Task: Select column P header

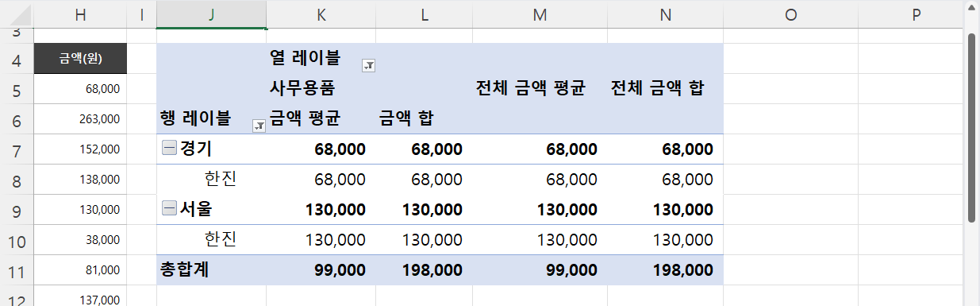Action: (917, 14)
